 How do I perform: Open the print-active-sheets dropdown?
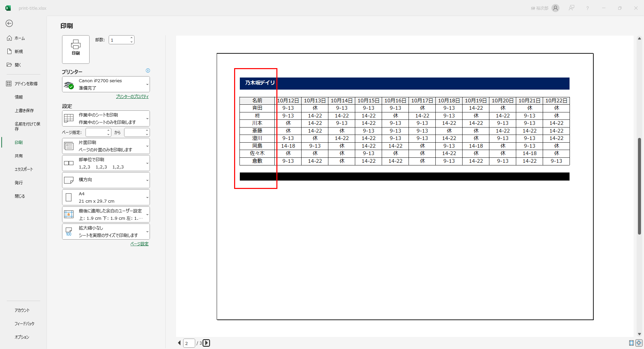tap(106, 118)
